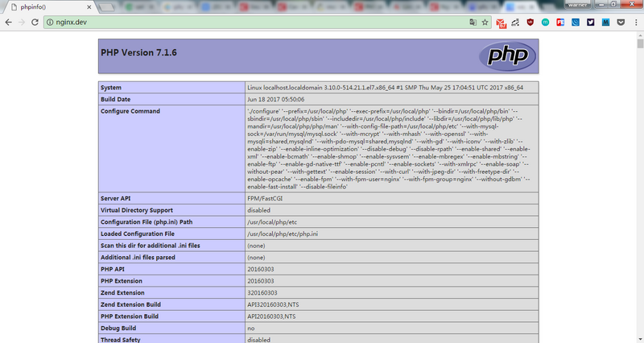This screenshot has width=644, height=343.
Task: Click the Linux localhost.localdomain system value
Action: click(x=386, y=88)
